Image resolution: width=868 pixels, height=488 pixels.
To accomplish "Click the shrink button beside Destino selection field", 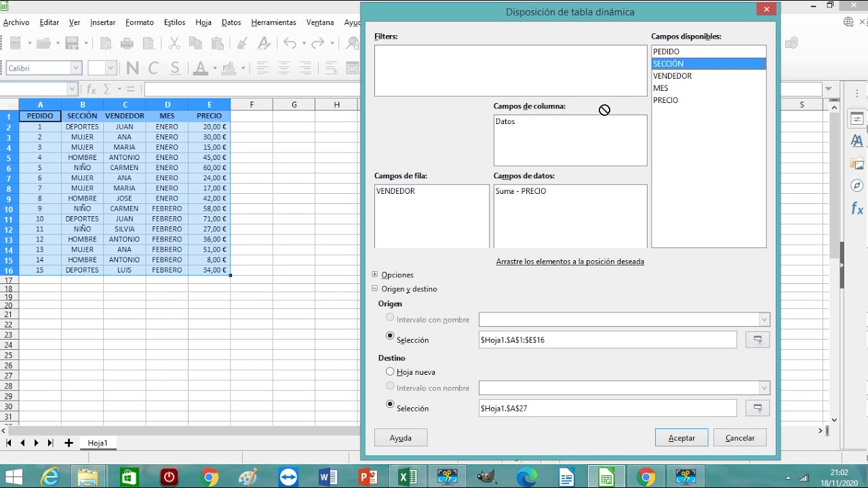I will tap(757, 408).
